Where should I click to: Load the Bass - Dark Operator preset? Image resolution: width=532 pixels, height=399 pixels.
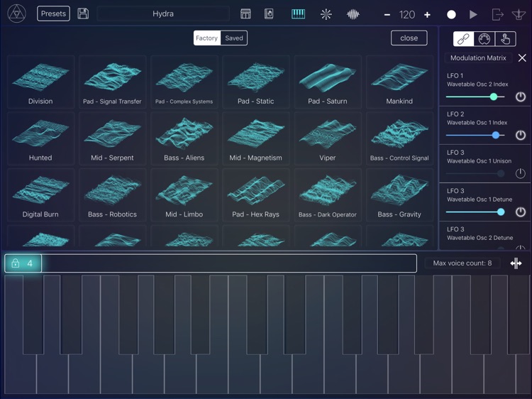[328, 195]
